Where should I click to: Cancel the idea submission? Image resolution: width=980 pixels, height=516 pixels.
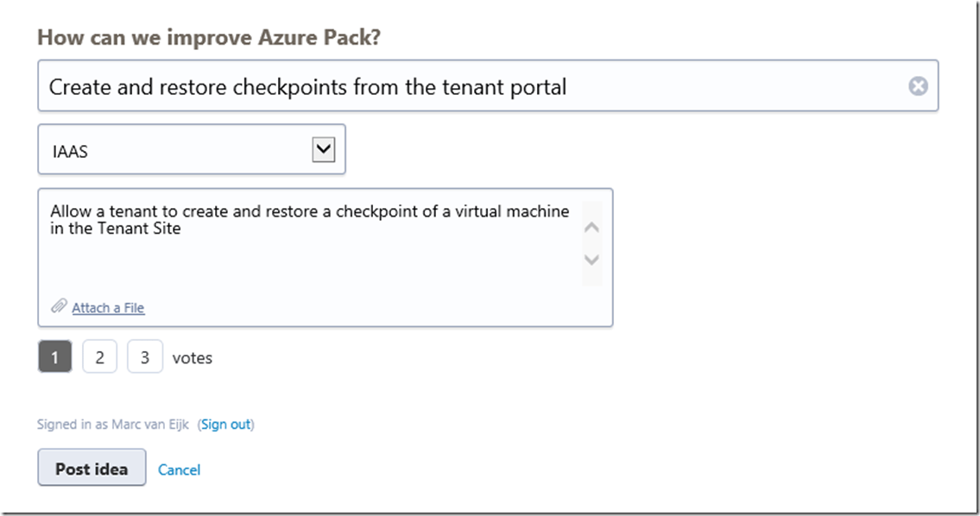(180, 469)
